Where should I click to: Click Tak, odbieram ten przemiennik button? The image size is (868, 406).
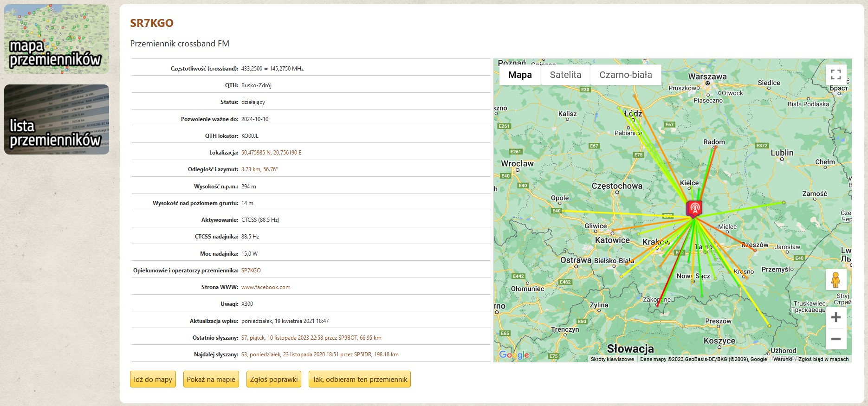pos(359,379)
